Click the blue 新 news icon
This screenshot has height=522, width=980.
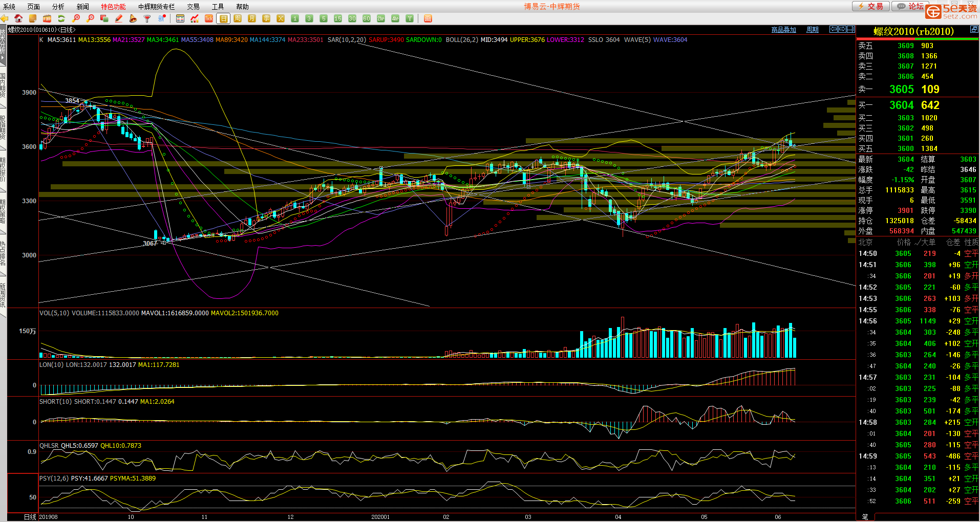[162, 18]
